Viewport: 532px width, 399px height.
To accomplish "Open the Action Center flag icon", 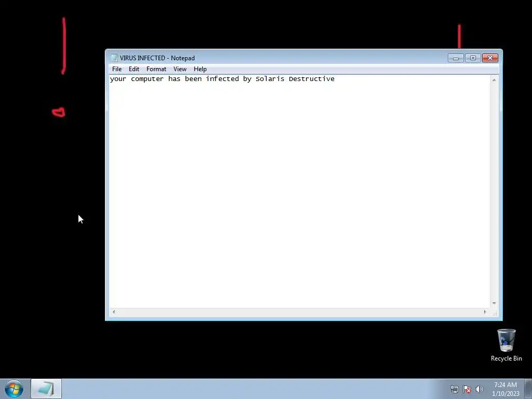I will coord(467,389).
